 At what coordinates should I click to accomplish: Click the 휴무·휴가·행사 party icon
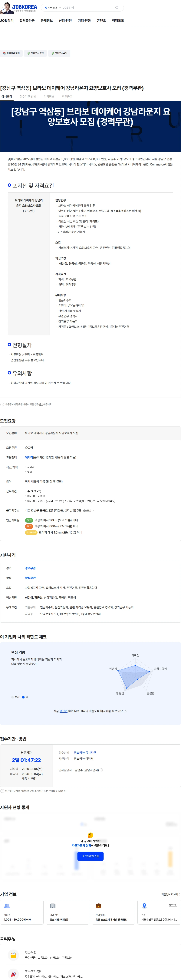coord(13,974)
